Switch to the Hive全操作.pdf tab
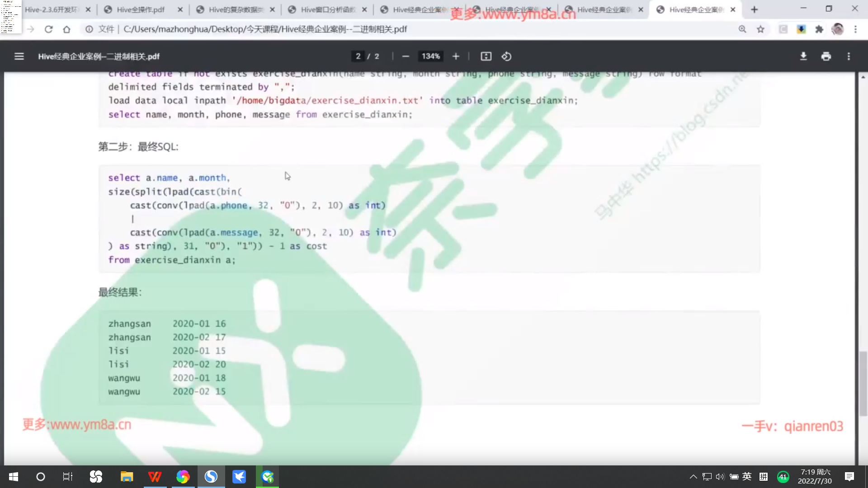 tap(140, 9)
